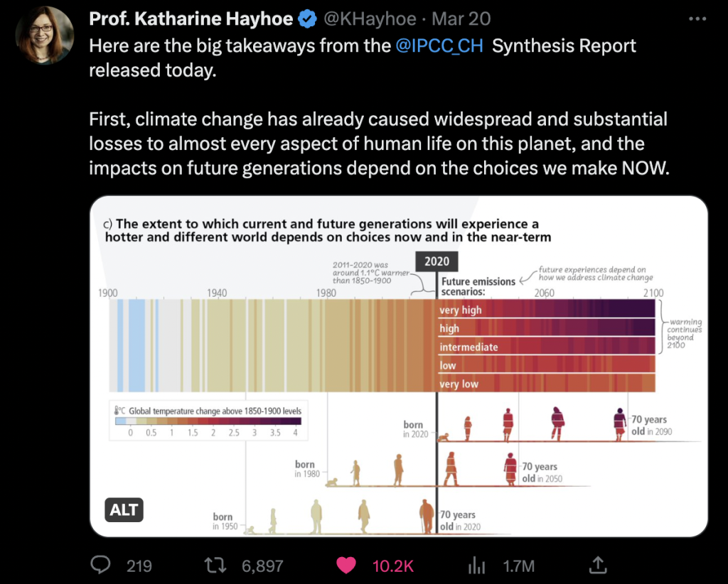Open the views analytics bar chart icon
728x584 pixels.
[475, 566]
